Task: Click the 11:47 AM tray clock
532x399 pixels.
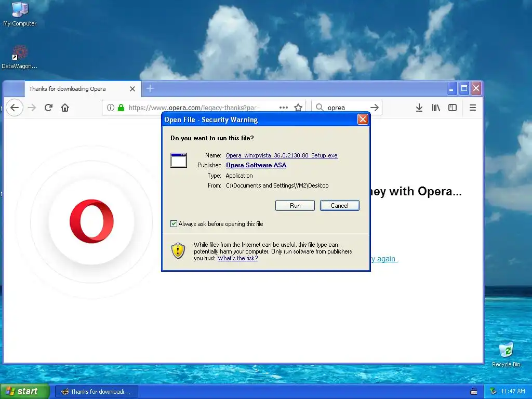Action: (x=513, y=392)
